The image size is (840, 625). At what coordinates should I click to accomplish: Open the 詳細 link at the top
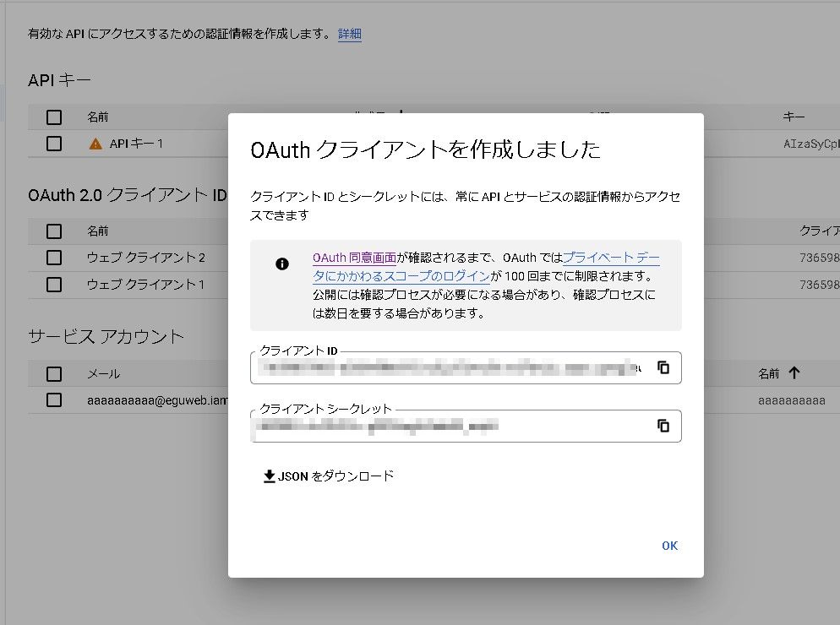[350, 35]
